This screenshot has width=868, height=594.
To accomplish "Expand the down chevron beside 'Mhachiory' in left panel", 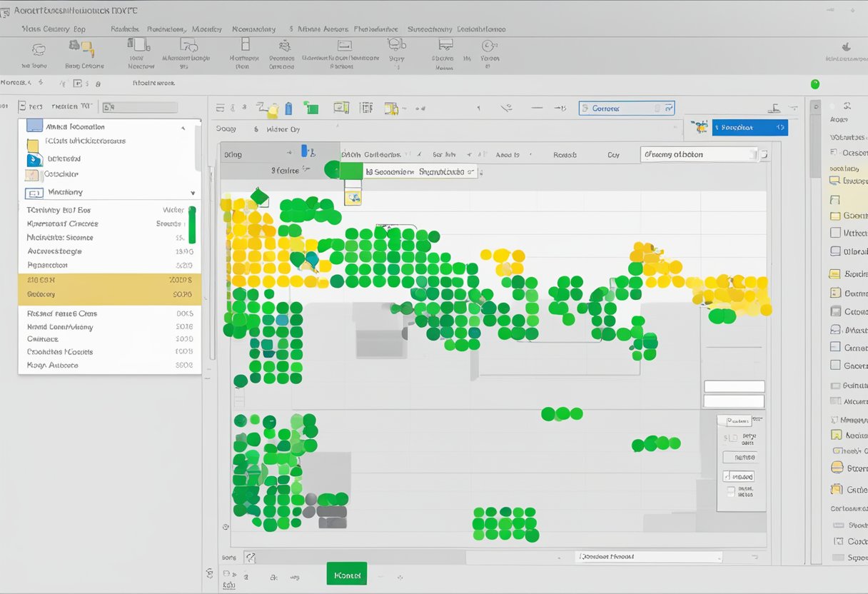I will 192,193.
